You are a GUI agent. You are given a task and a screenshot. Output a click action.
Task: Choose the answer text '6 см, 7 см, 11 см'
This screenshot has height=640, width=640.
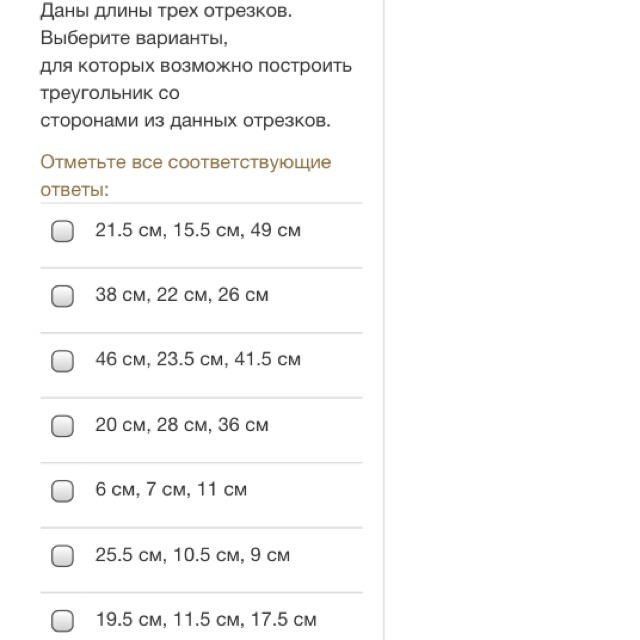pos(171,490)
